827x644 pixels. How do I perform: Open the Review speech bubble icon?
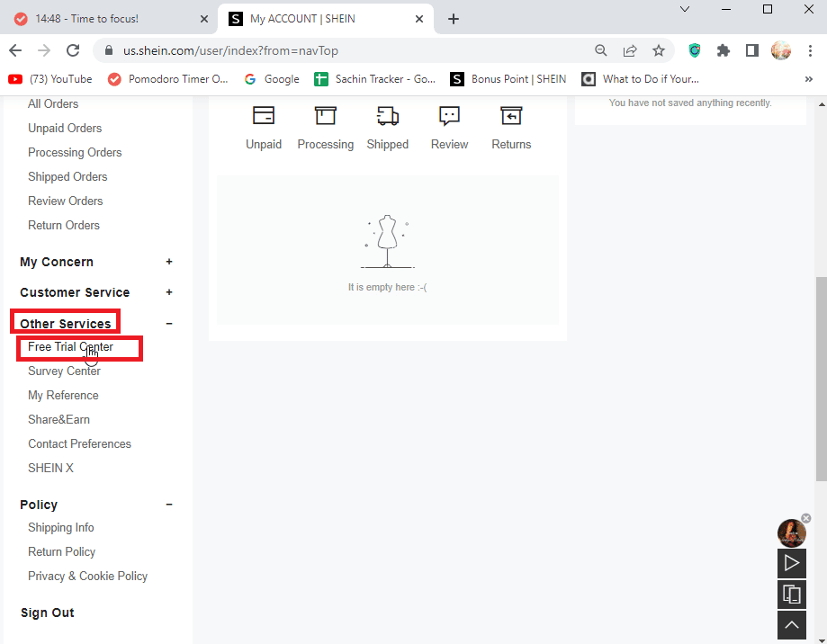449,116
